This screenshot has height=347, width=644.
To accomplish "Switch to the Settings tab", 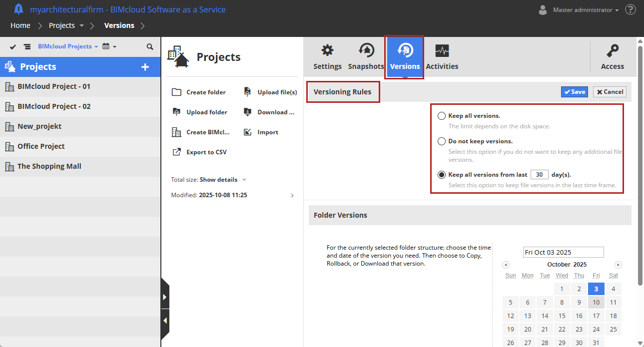I will pyautogui.click(x=327, y=56).
